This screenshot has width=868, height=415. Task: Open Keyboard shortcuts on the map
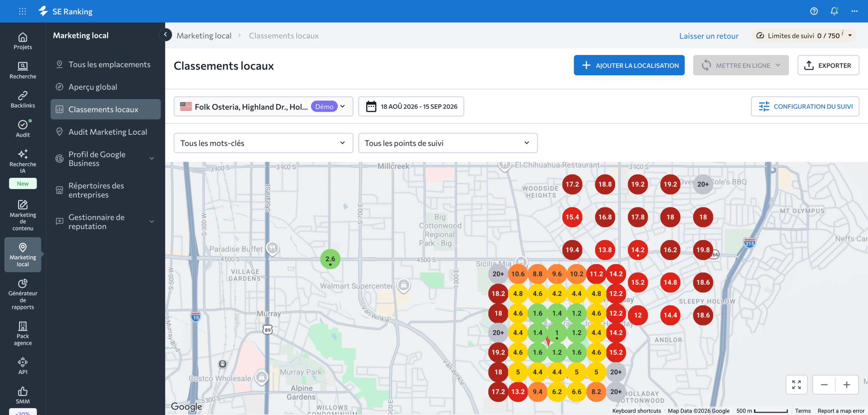tap(636, 411)
